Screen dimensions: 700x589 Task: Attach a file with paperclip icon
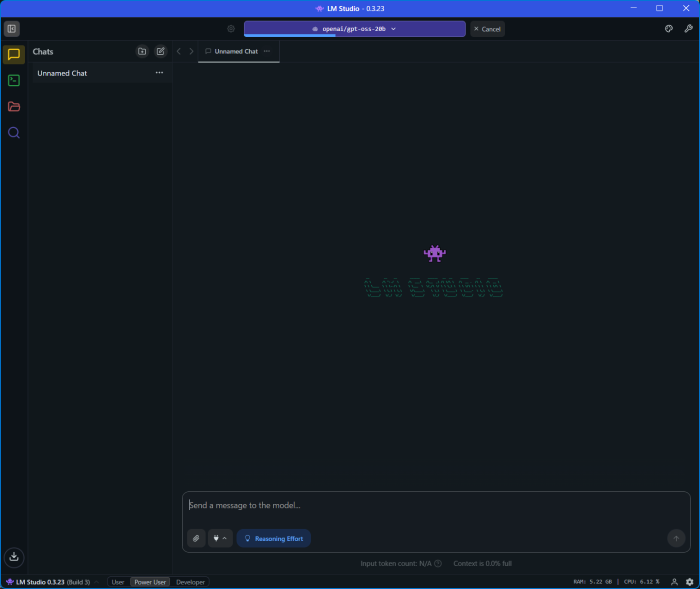coord(196,538)
